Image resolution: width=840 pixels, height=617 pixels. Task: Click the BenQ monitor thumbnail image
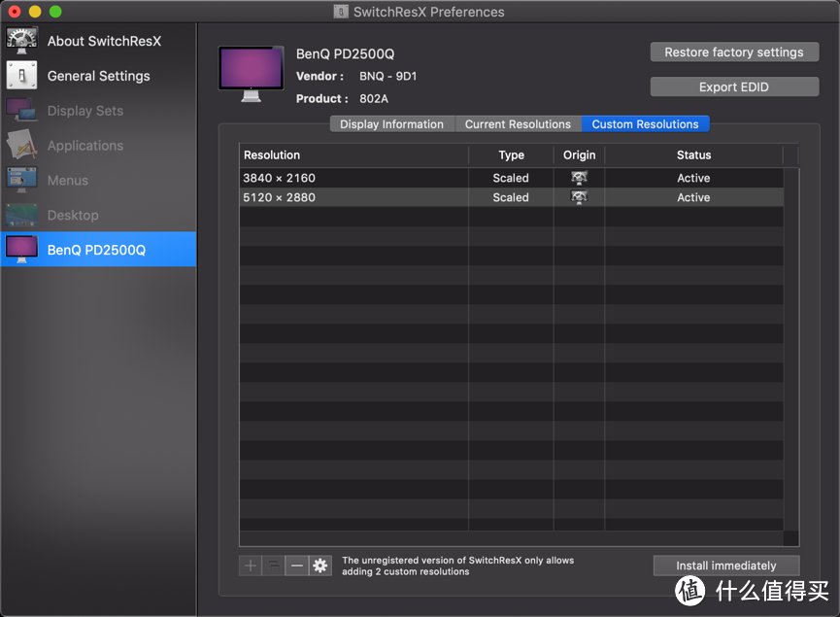pyautogui.click(x=252, y=74)
